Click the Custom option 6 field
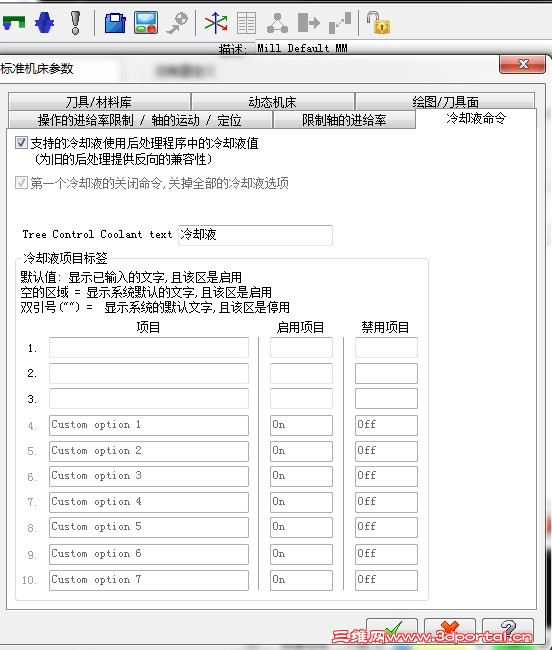 (149, 554)
